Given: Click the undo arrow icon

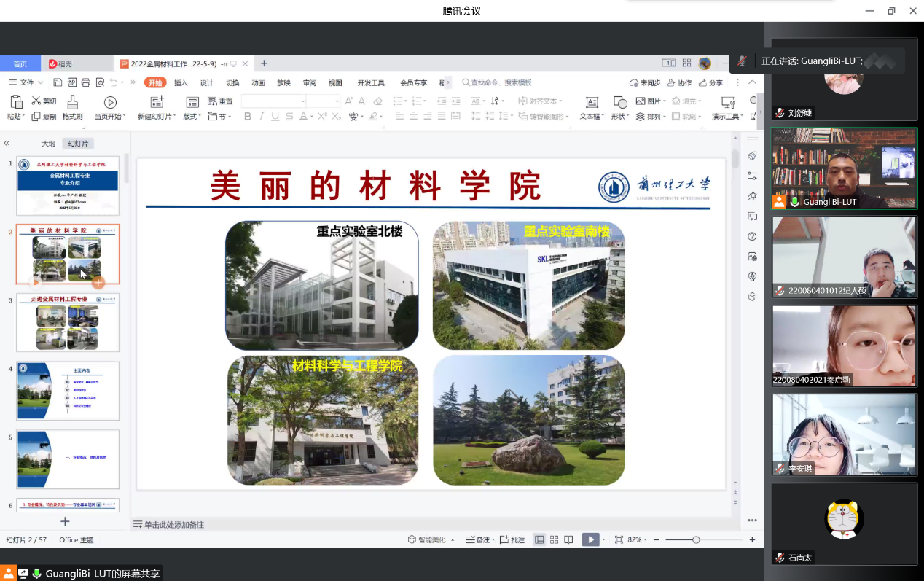Looking at the screenshot, I should click(x=114, y=82).
